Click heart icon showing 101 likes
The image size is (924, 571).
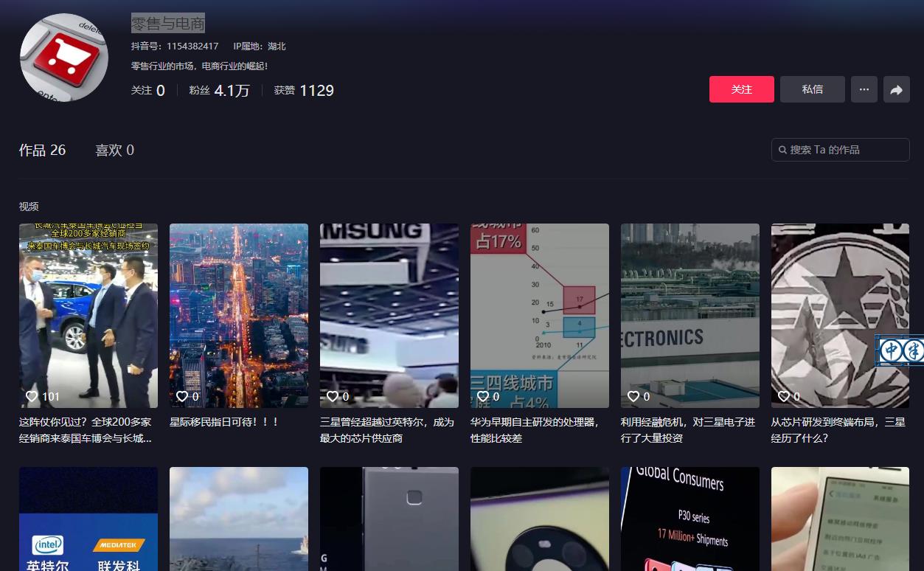[32, 396]
